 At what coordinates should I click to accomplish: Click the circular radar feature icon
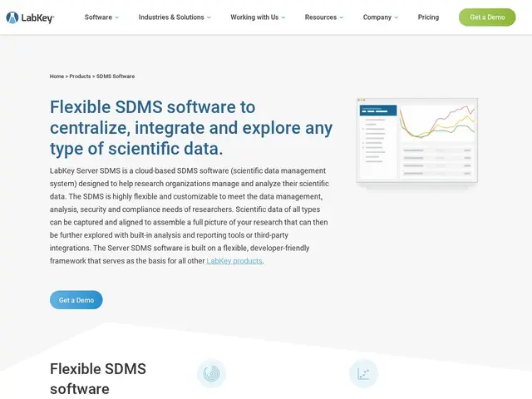[211, 373]
